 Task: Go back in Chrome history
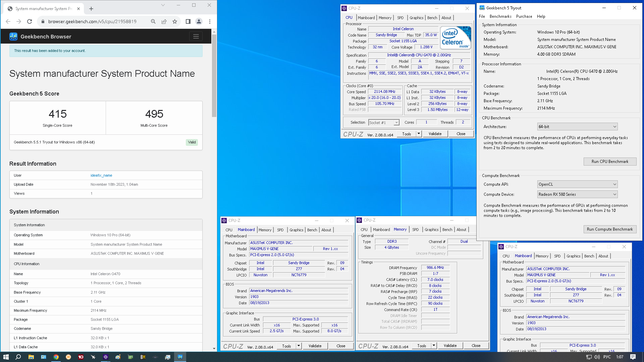8,21
